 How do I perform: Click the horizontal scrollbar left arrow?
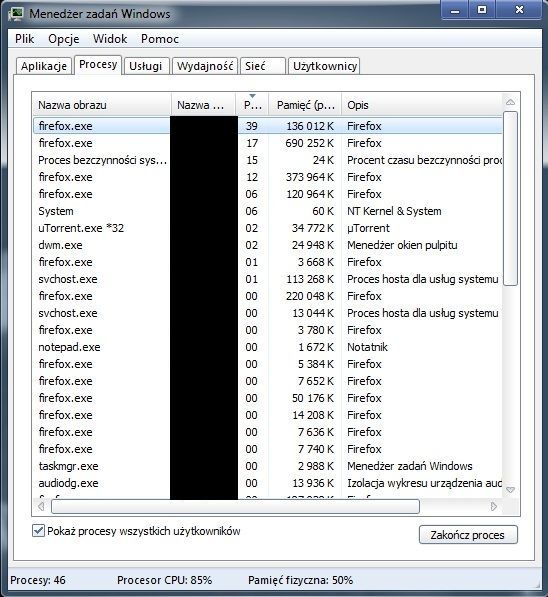click(x=41, y=506)
